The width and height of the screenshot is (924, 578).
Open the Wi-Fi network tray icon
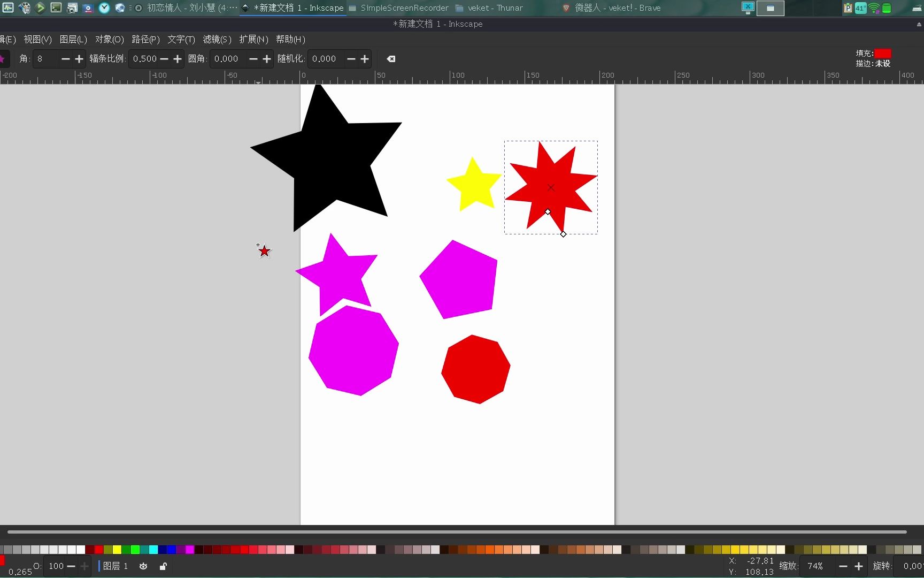[x=874, y=8]
